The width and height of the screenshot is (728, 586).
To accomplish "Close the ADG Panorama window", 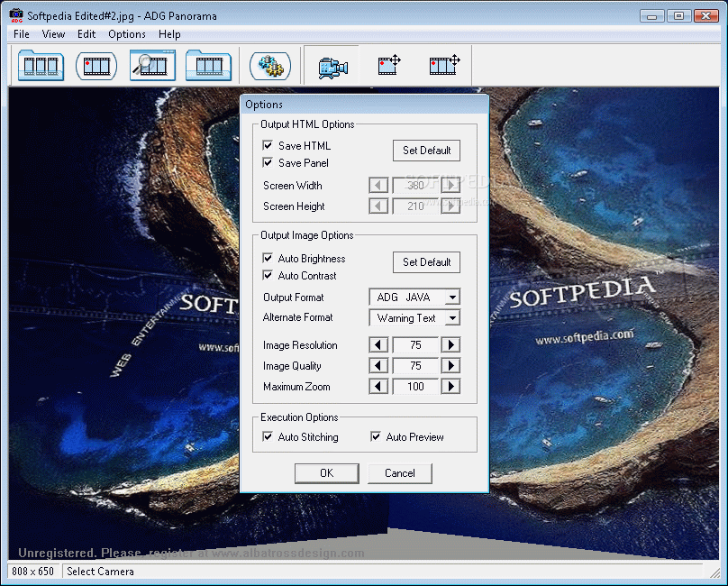I will [x=705, y=16].
